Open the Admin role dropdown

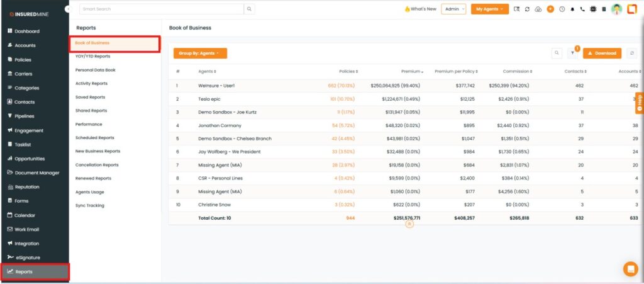pos(453,9)
